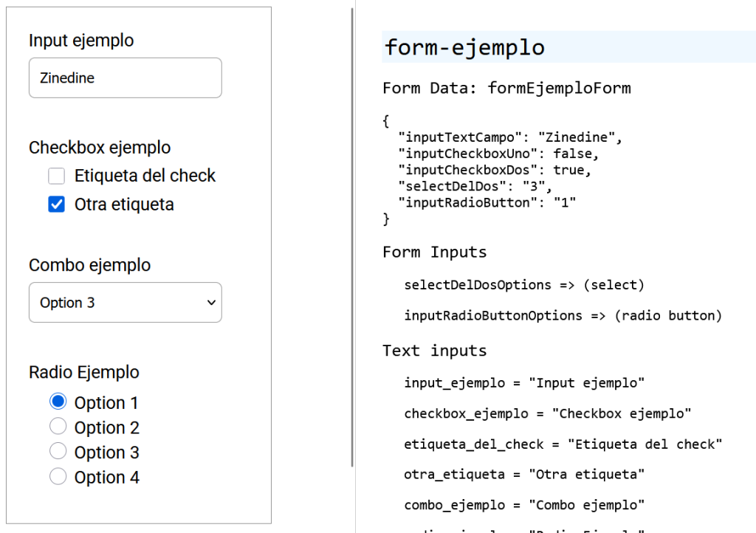Enable the Etiqueta del check checkbox
The image size is (756, 533).
(57, 176)
